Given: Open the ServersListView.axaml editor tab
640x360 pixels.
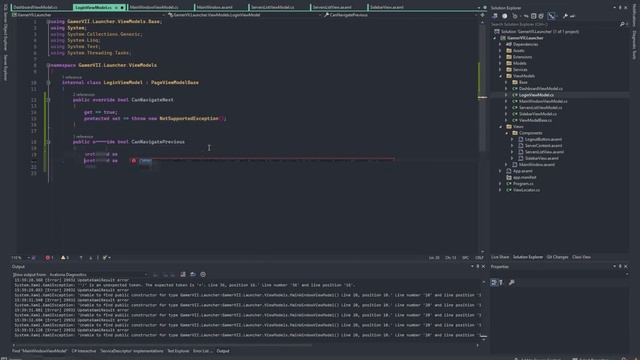Looking at the screenshot, I should (332, 7).
